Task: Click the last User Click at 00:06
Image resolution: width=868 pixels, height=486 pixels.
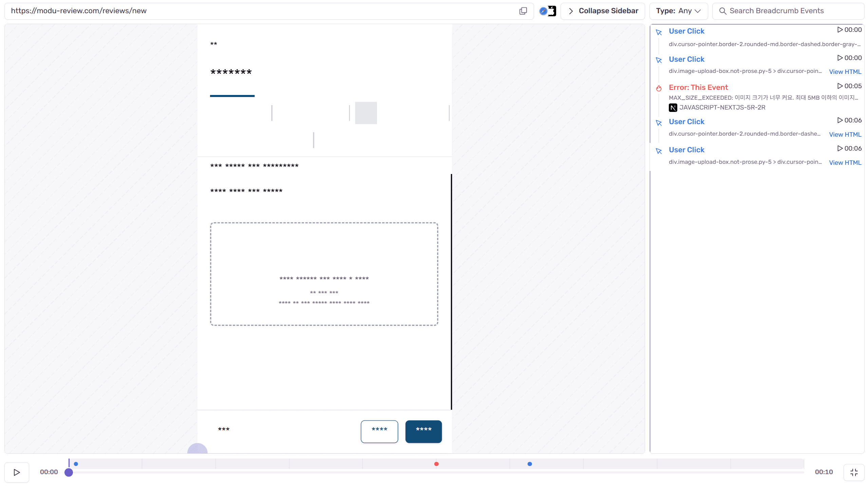Action: point(686,150)
